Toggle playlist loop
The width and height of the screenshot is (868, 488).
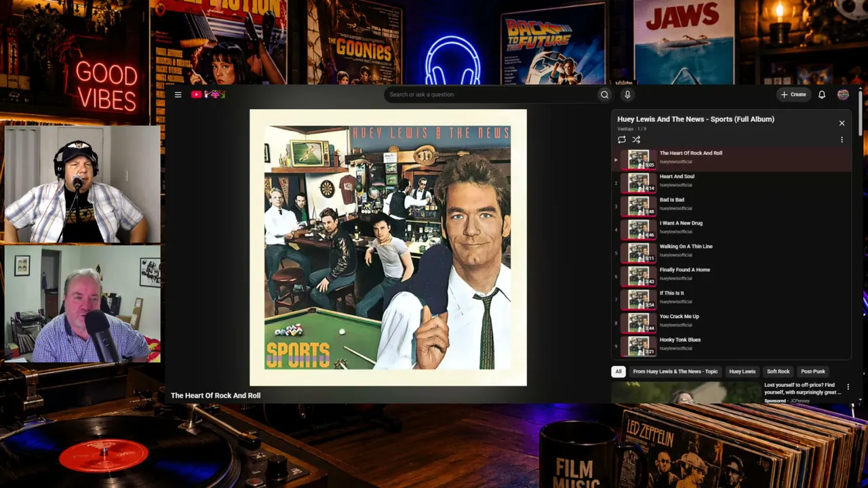[622, 140]
